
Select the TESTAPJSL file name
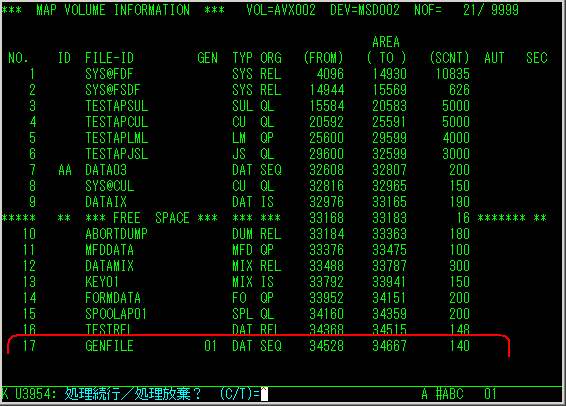(x=117, y=154)
